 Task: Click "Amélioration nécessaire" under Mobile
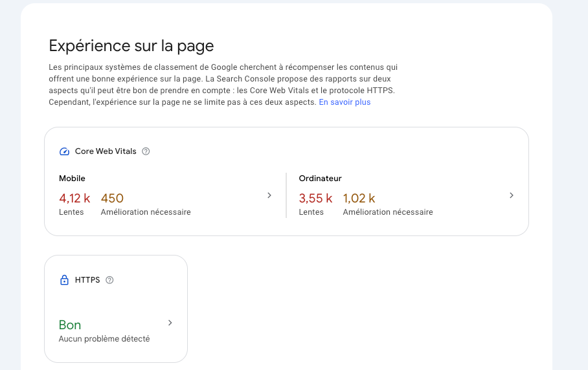coord(146,212)
